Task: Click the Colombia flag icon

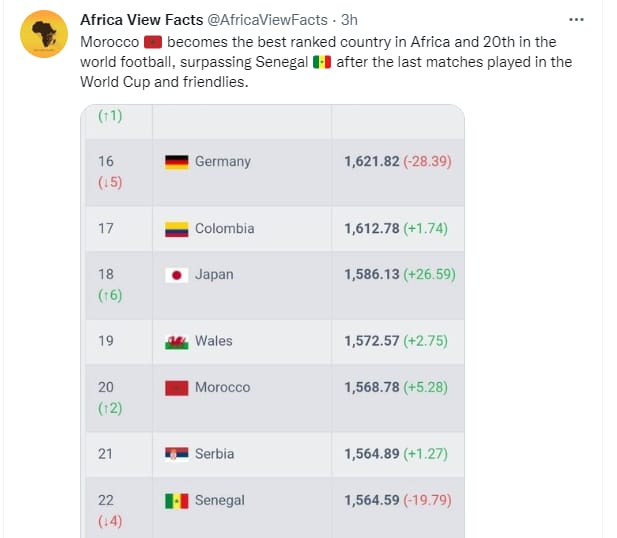Action: coord(177,229)
